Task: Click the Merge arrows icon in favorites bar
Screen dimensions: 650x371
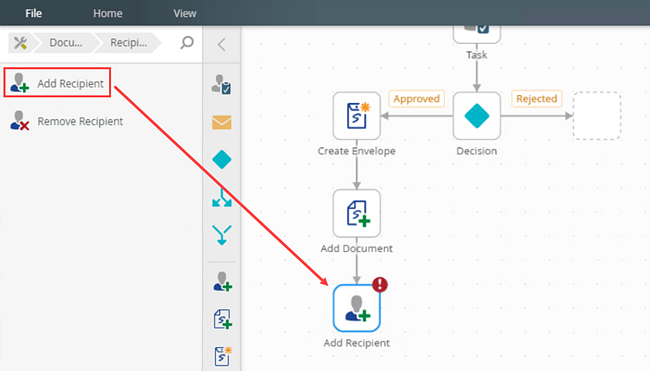Action: click(222, 235)
